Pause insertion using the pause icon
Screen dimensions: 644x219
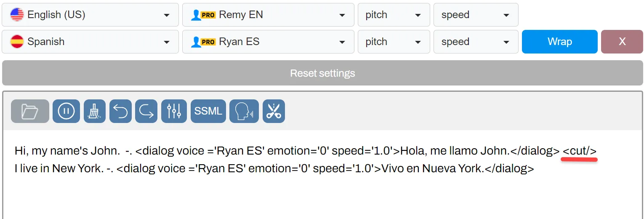click(66, 111)
